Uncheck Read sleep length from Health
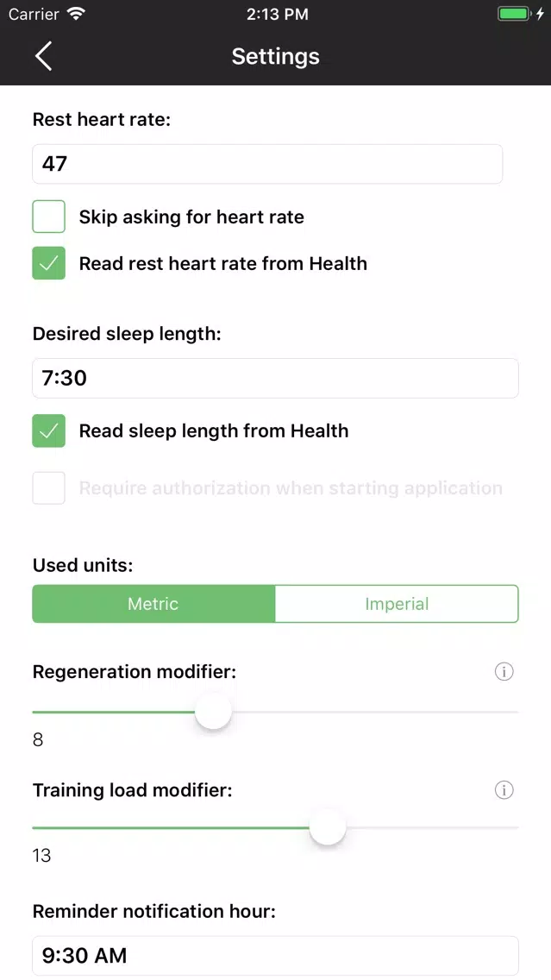This screenshot has height=980, width=551. [x=49, y=430]
